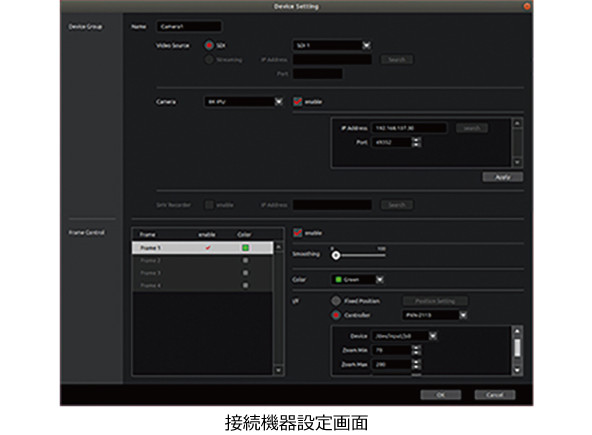Click the Zoom Min up arrow
592x435 pixels.
[416, 347]
